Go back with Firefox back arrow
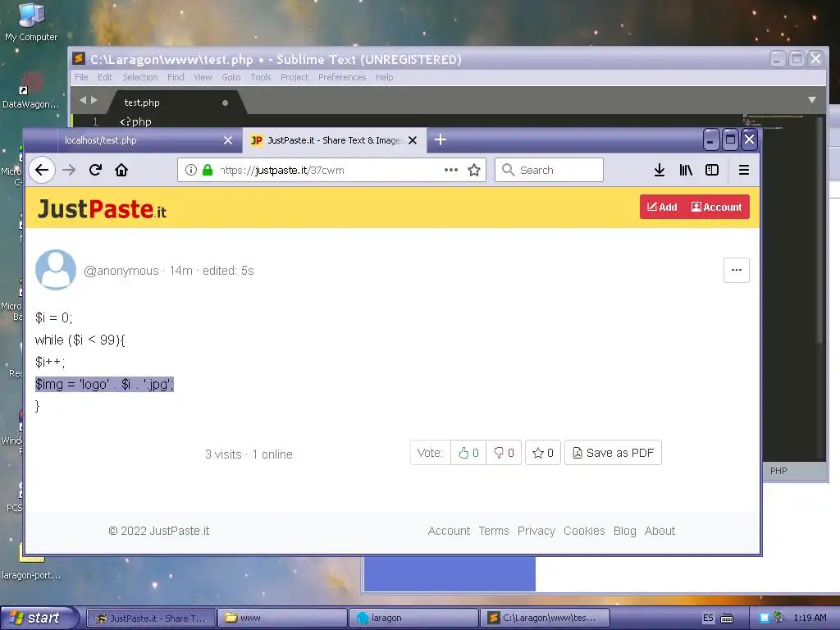 click(x=42, y=171)
